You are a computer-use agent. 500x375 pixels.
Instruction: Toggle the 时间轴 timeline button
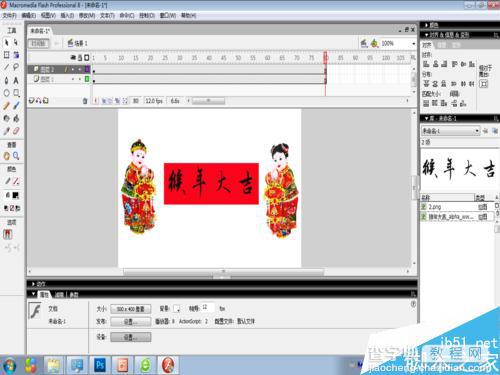coord(39,43)
